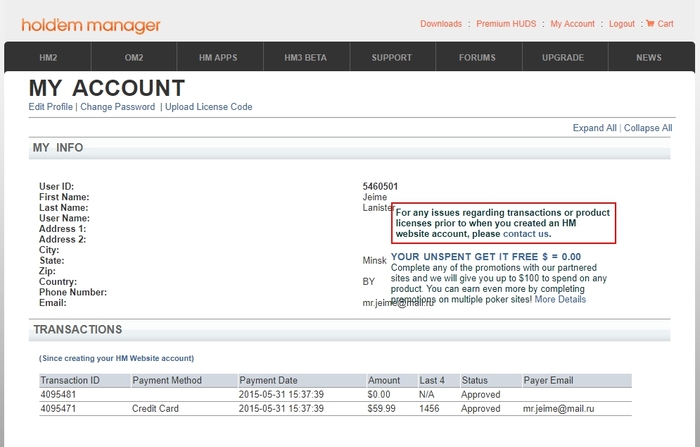
Task: Open the NEWS menu item
Action: (x=649, y=58)
